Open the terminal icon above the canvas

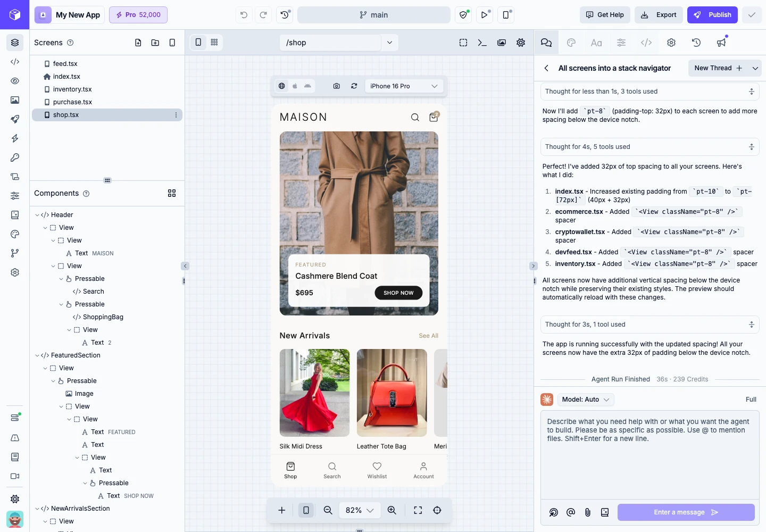tap(482, 42)
